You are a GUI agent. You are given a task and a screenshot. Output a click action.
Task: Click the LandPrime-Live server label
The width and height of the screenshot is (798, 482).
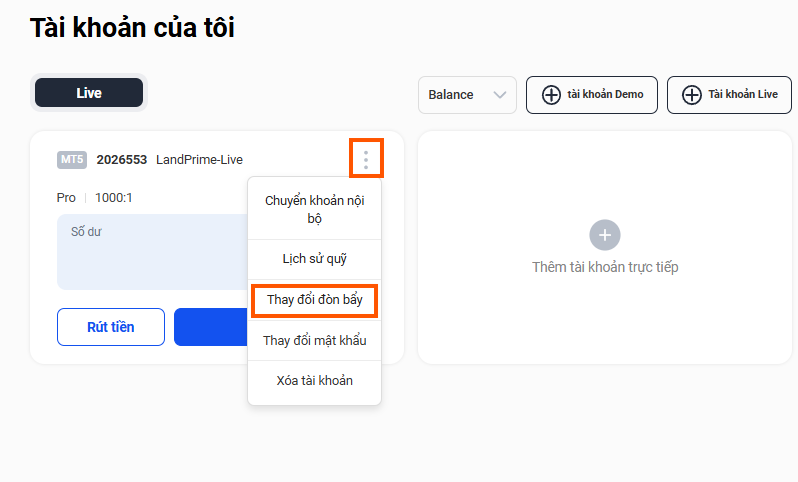pyautogui.click(x=199, y=160)
